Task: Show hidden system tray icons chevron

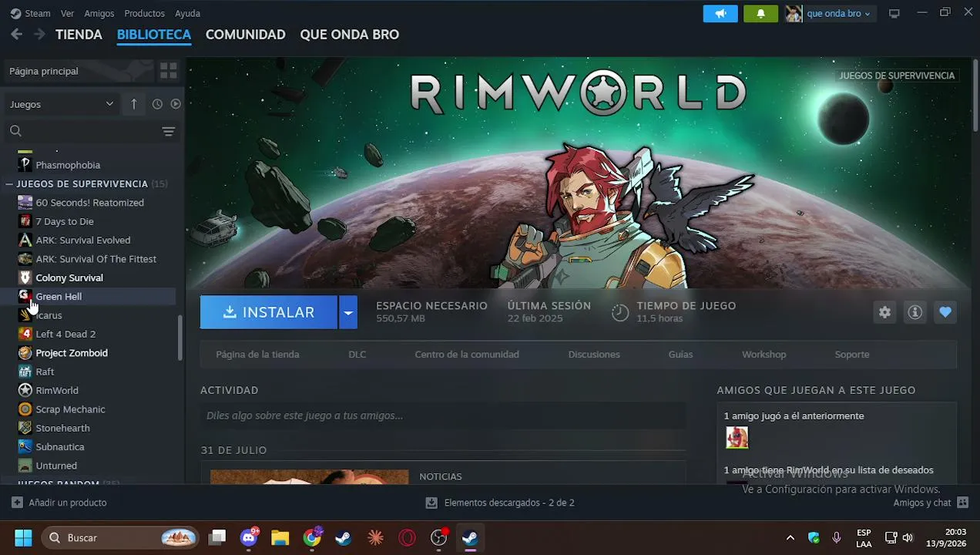Action: [790, 537]
